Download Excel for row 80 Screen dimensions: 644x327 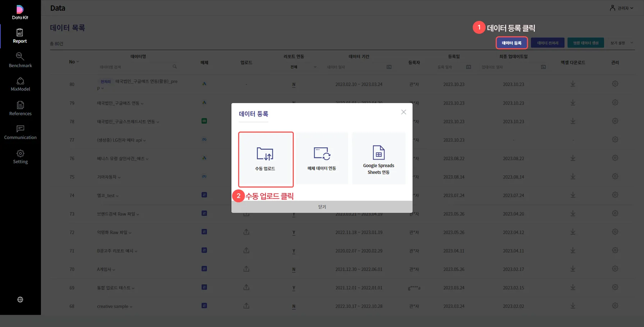coord(573,84)
